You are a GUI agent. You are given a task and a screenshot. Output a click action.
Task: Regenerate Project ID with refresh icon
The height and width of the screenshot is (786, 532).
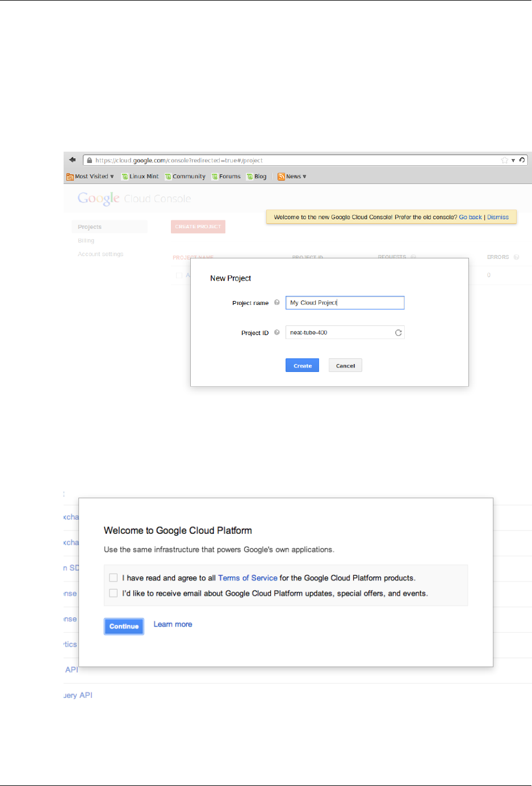click(x=399, y=333)
